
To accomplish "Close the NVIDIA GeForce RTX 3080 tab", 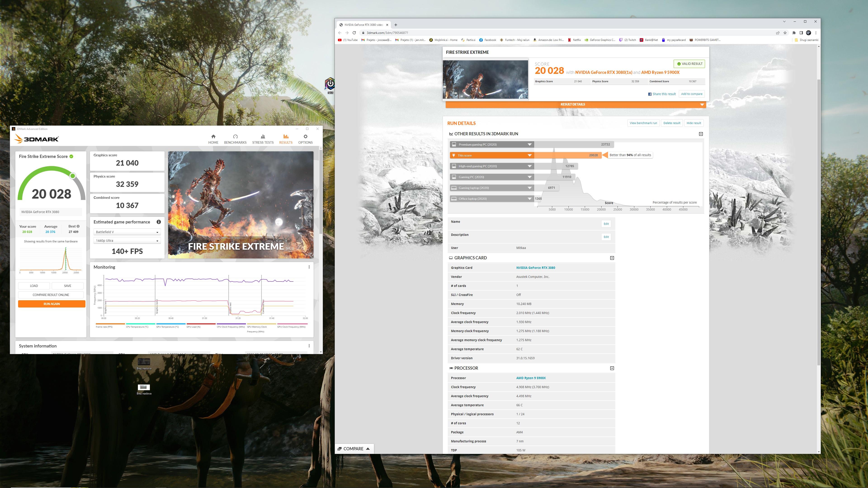I will point(387,25).
